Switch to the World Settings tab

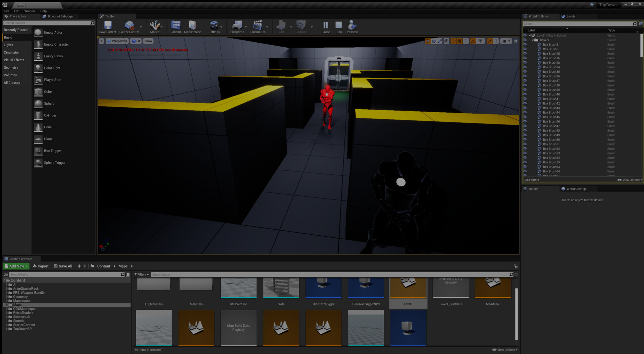click(576, 189)
